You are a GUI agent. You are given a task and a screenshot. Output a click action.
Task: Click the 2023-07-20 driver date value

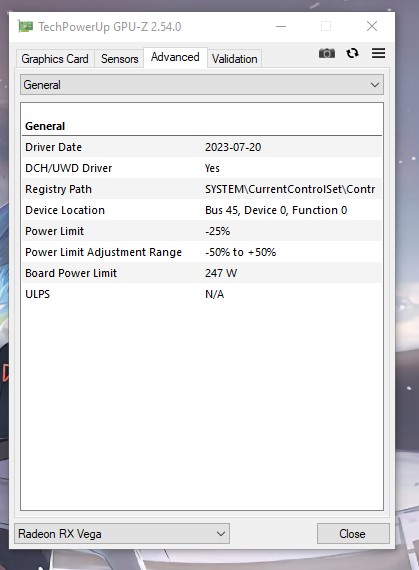pos(233,147)
